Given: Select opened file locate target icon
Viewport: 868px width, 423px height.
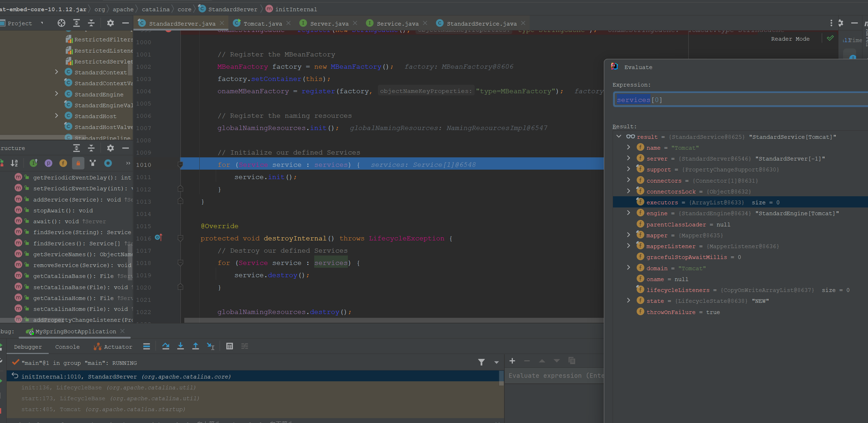Looking at the screenshot, I should [61, 23].
